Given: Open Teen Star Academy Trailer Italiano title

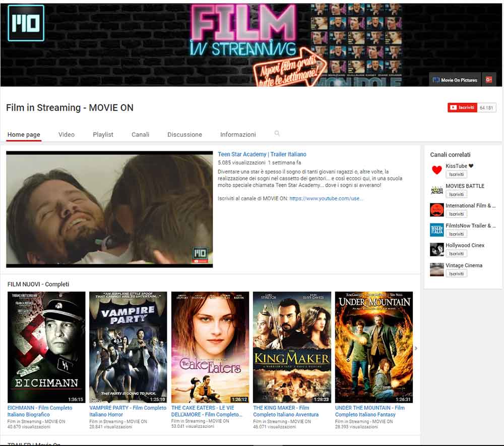Looking at the screenshot, I should click(262, 154).
